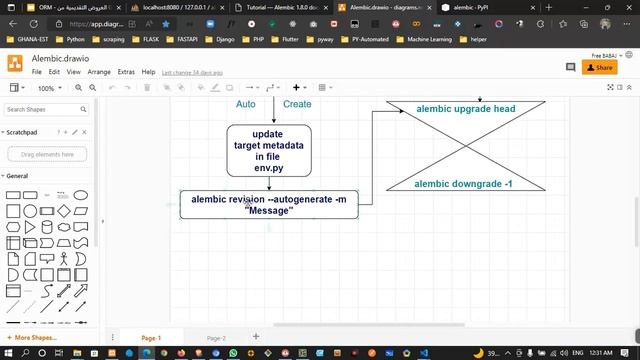Click the 'alembic downgrade -1' text

(x=463, y=184)
